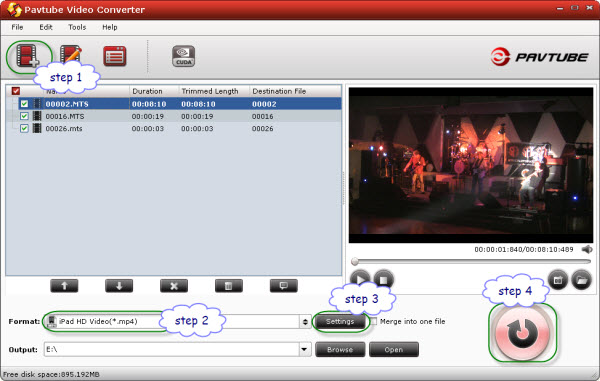Take snapshot with the camera icon
Viewport: 600px width, 381px height.
[x=558, y=280]
